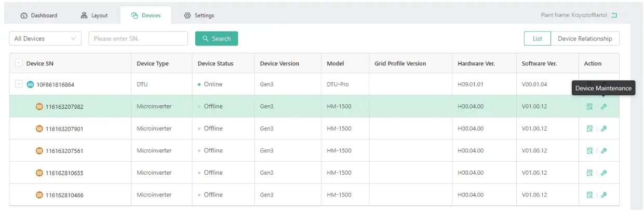Open the details icon for 116163207561
The width and height of the screenshot is (644, 213).
(589, 151)
